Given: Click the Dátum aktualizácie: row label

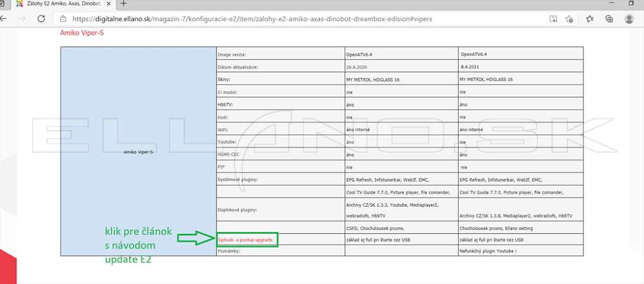Looking at the screenshot, I should [x=238, y=66].
